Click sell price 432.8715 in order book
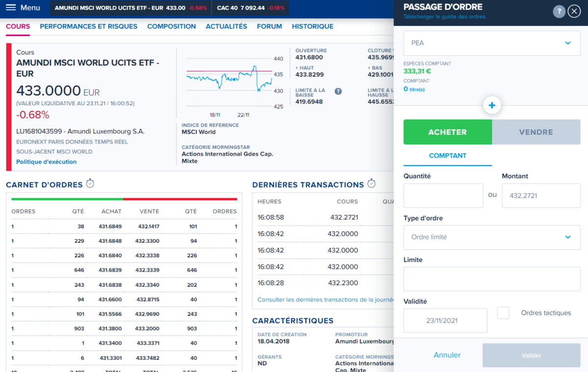The image size is (588, 372). pos(147,300)
